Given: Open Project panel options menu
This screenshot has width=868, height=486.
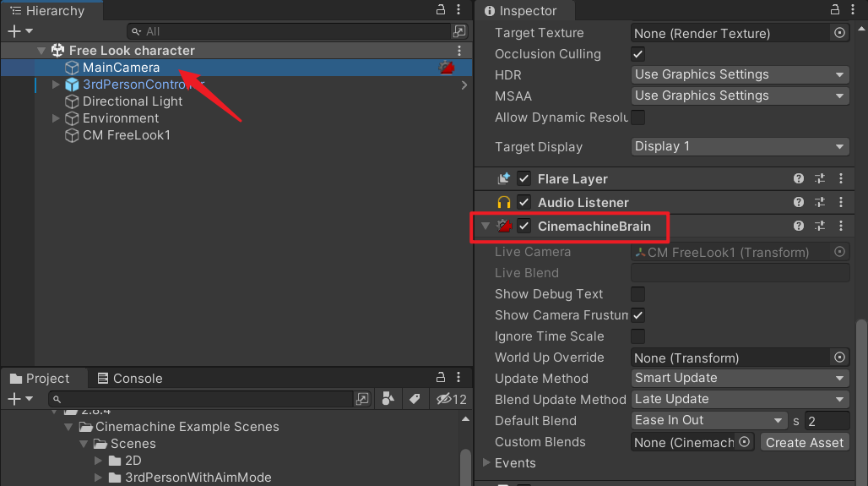Looking at the screenshot, I should click(458, 377).
